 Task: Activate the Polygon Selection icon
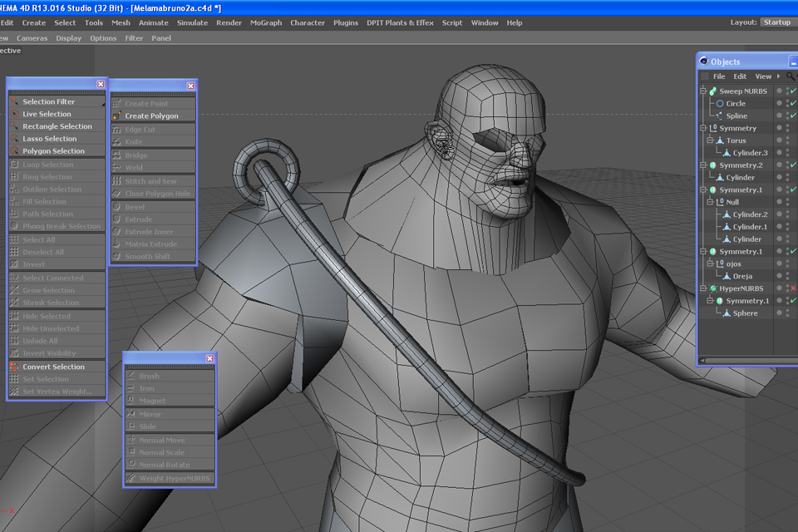point(14,150)
